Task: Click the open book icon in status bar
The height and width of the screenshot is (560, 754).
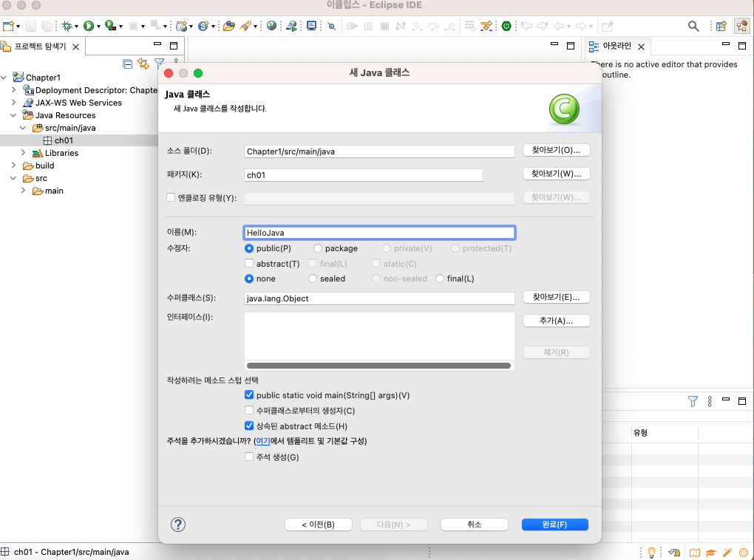Action: tap(694, 553)
